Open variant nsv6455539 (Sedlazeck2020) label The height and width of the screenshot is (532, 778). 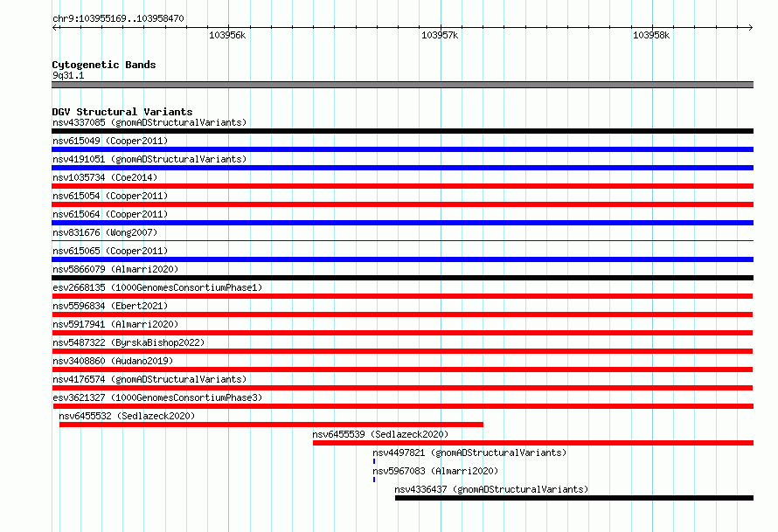click(x=380, y=434)
